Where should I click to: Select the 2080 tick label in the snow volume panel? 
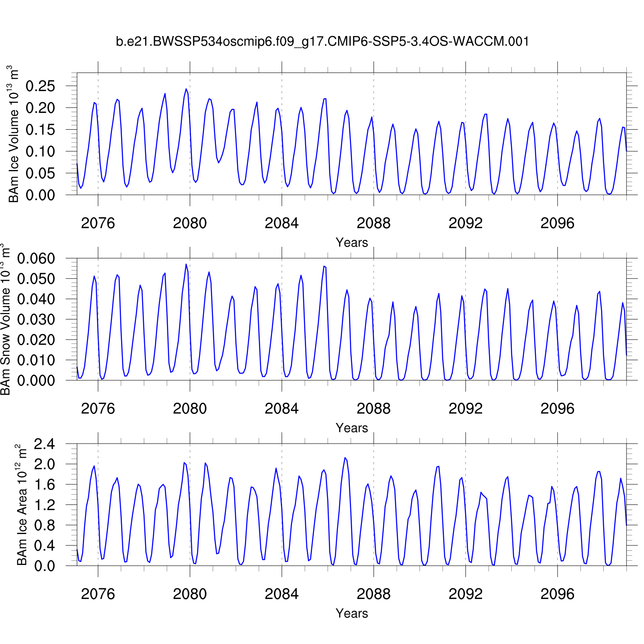coord(190,409)
